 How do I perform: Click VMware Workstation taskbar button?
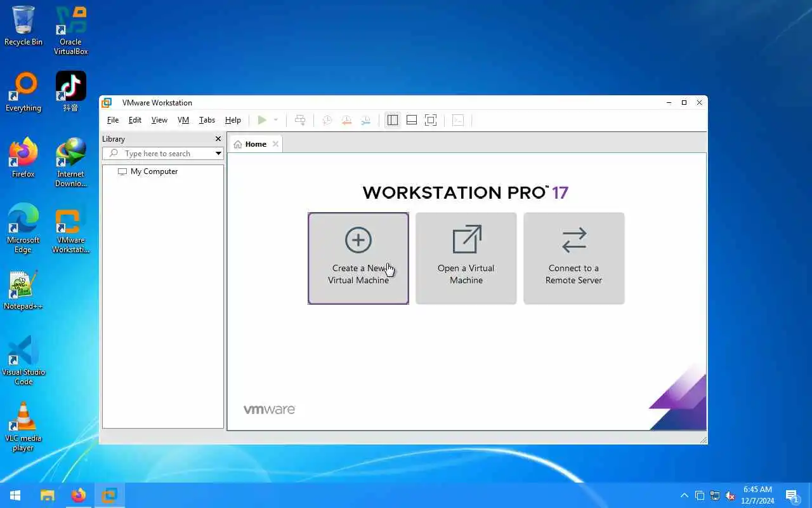coord(109,495)
